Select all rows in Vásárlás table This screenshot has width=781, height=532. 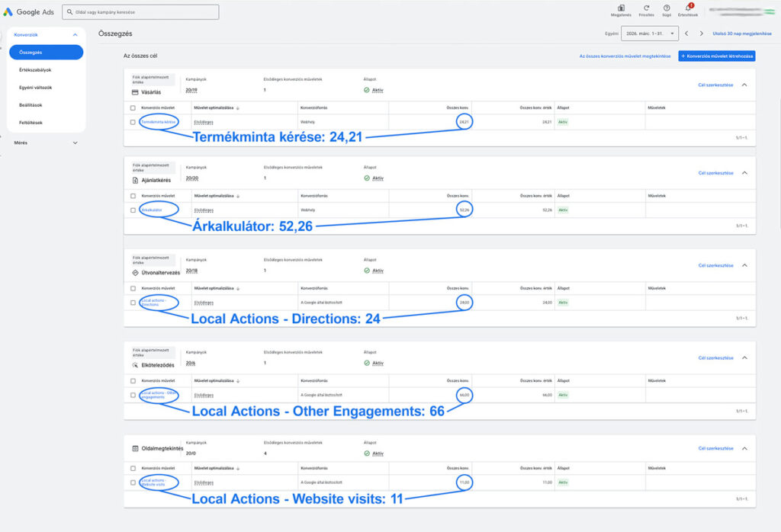[133, 108]
